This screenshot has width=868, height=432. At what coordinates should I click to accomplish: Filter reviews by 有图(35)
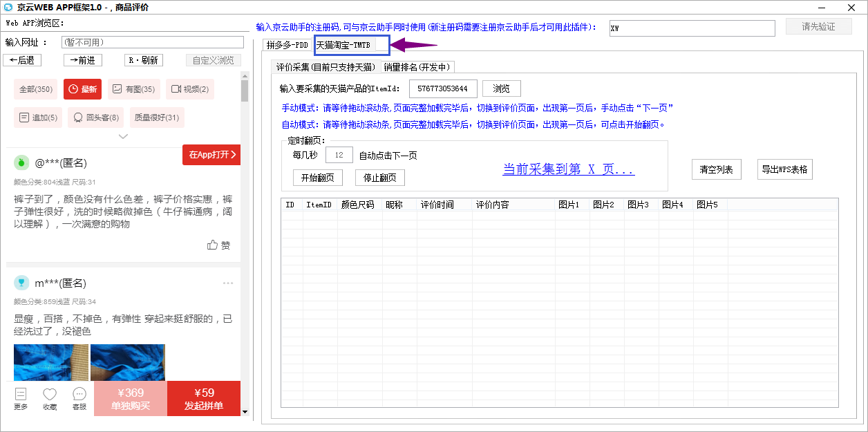coord(133,89)
